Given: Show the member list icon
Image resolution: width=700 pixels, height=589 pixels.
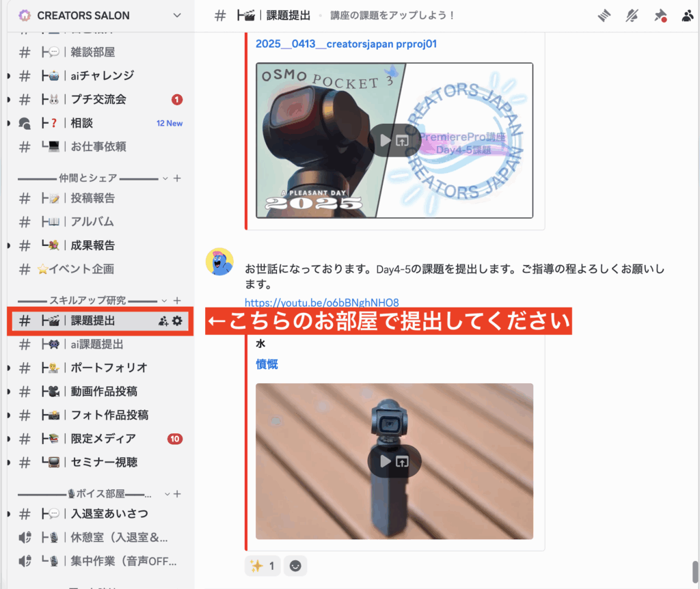Looking at the screenshot, I should [x=688, y=16].
